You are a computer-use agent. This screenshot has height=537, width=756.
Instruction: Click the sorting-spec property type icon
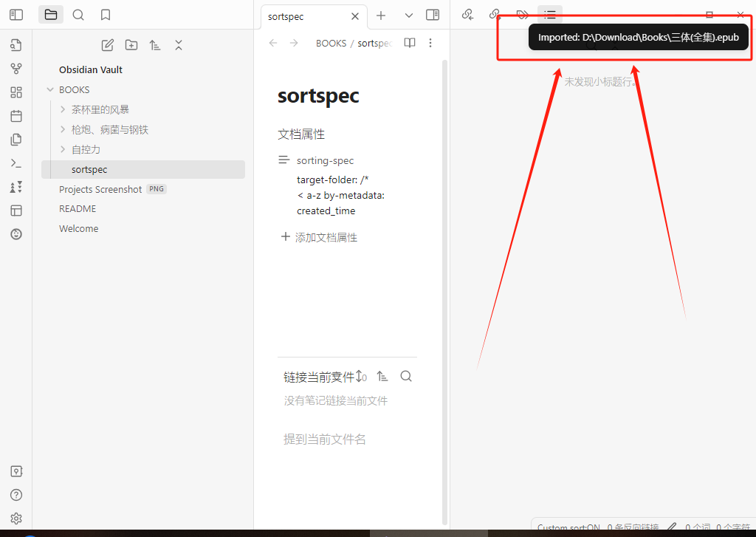(284, 160)
